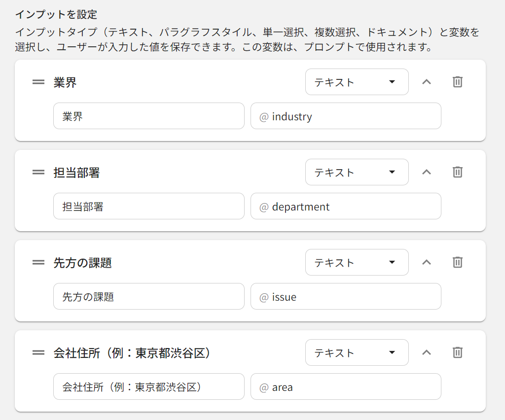Delete the 先方の課題 input row
This screenshot has width=505, height=420.
tap(458, 262)
